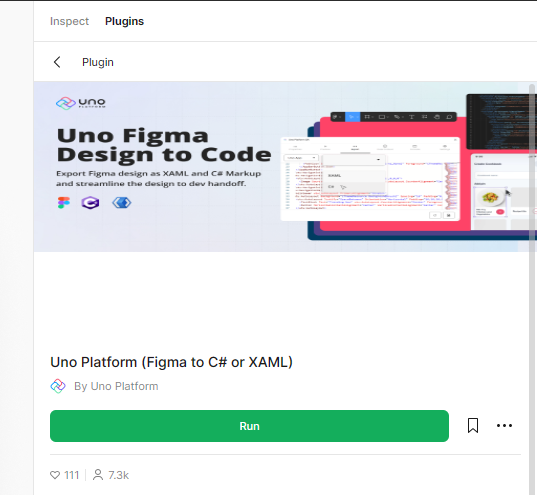Viewport: 537px width, 495px height.
Task: Click the C# hexagon icon in banner
Action: (x=90, y=202)
